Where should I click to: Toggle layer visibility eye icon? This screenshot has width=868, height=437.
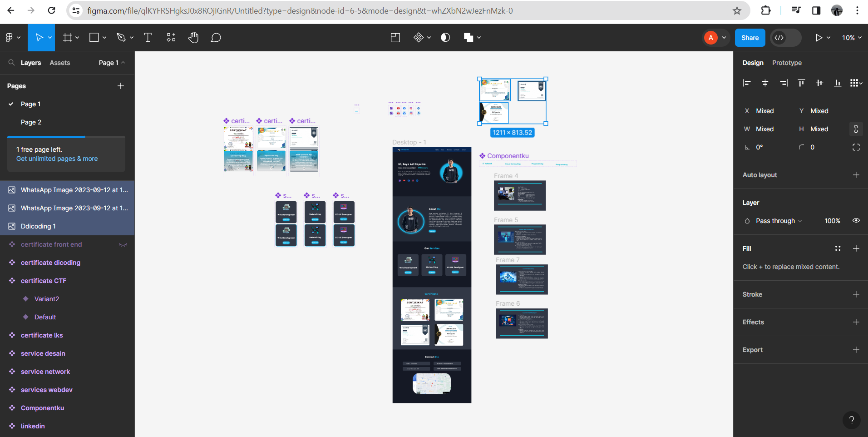click(x=856, y=221)
